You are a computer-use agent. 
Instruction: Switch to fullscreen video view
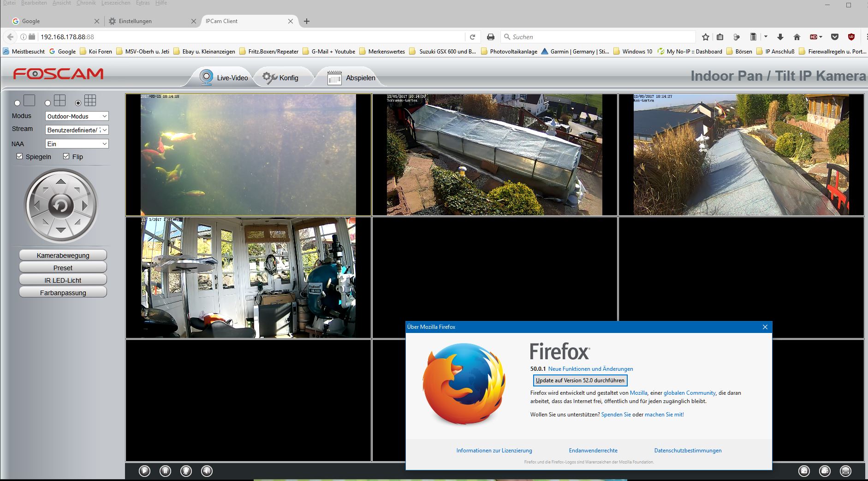click(846, 471)
